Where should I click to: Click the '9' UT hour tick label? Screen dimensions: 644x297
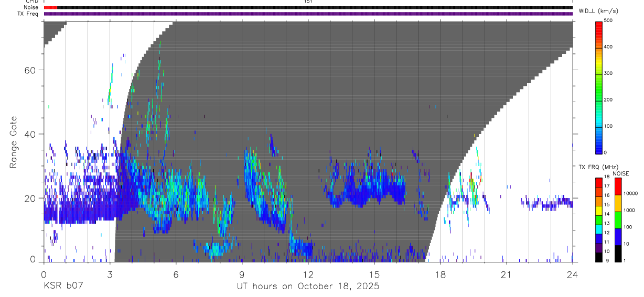[x=242, y=274]
